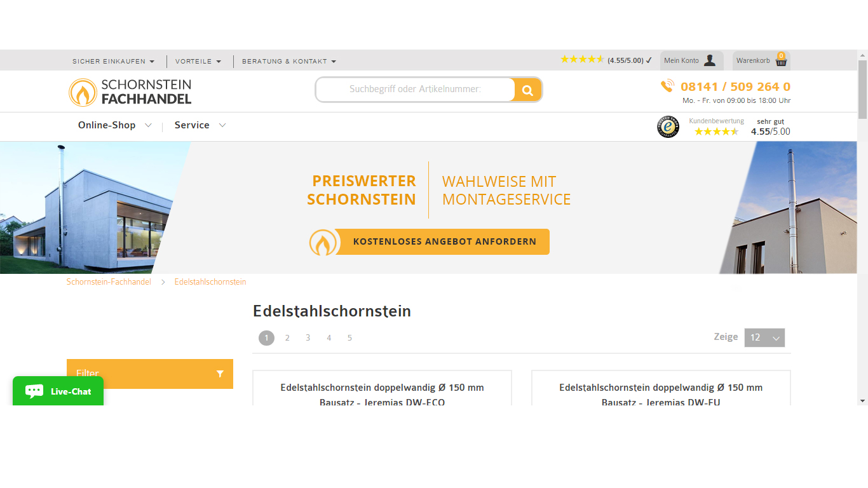The width and height of the screenshot is (868, 488).
Task: Click Kostenloses Angebot anfordern
Action: [x=445, y=241]
